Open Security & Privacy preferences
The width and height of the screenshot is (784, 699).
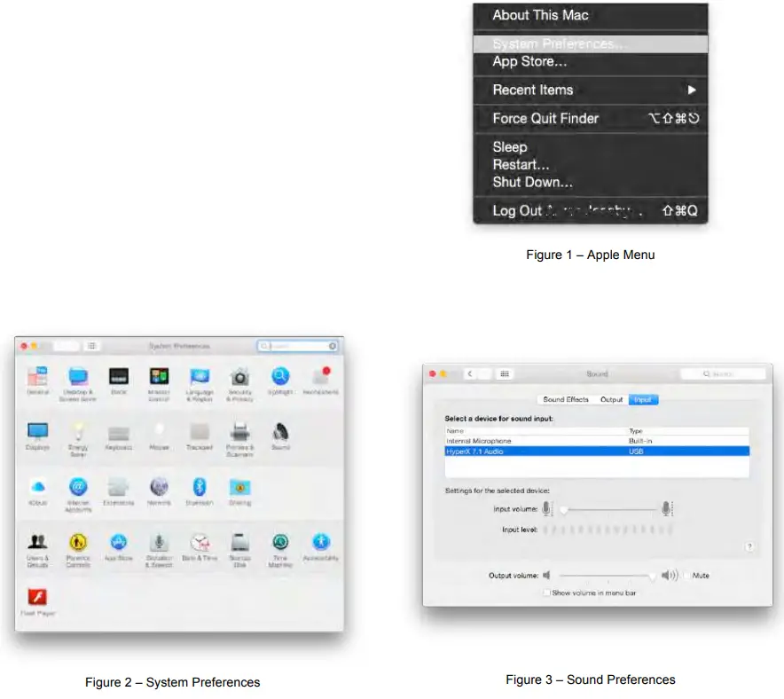[x=240, y=376]
